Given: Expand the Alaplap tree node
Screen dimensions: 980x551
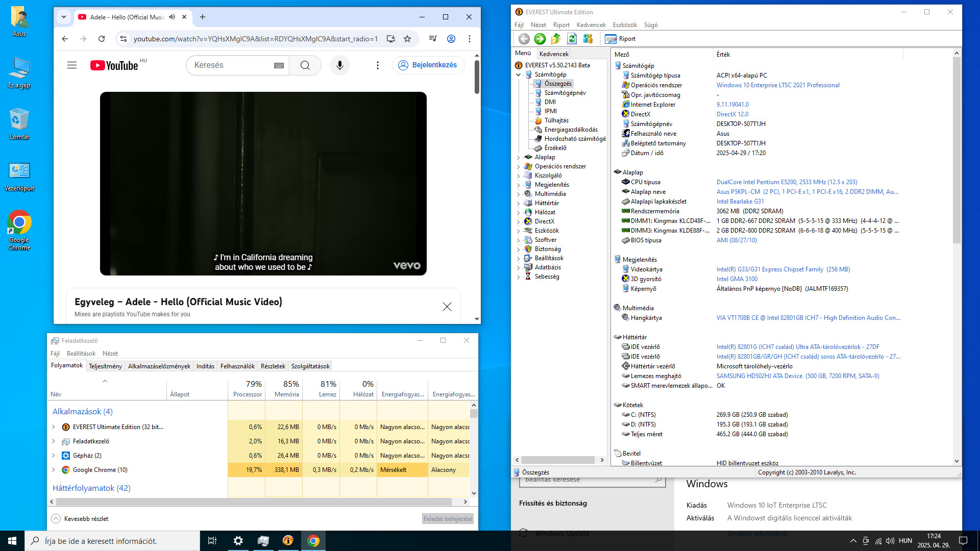Looking at the screenshot, I should [x=519, y=158].
